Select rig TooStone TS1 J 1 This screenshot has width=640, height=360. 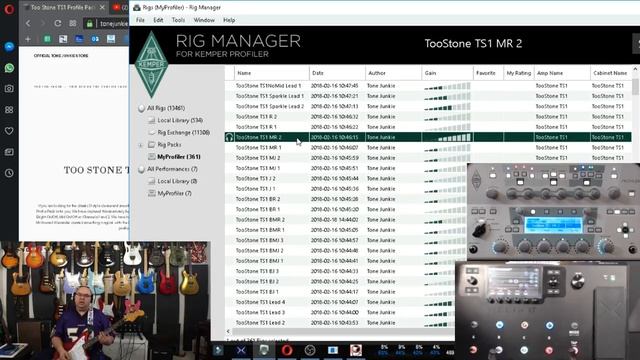[x=256, y=189]
